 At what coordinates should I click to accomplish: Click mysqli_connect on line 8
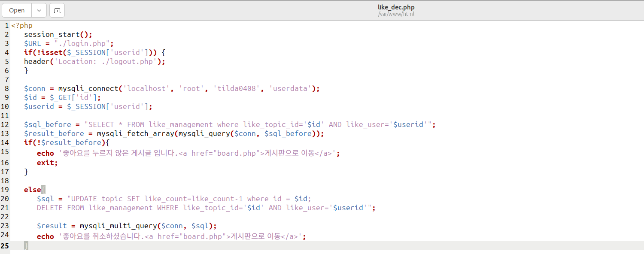[x=88, y=88]
